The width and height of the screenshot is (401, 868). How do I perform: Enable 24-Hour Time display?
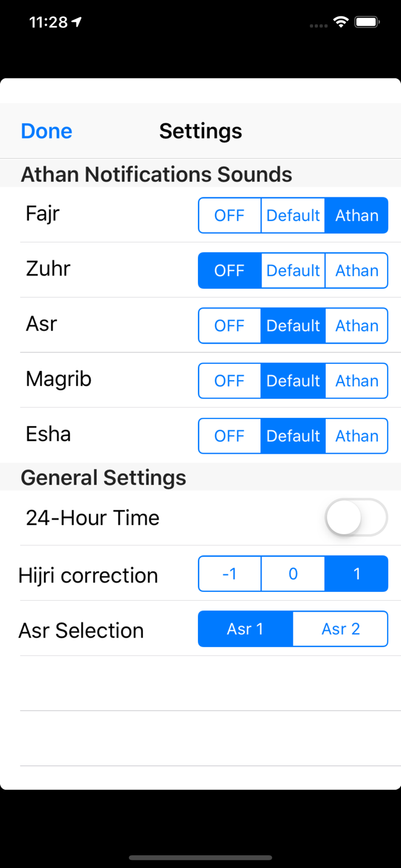[356, 517]
